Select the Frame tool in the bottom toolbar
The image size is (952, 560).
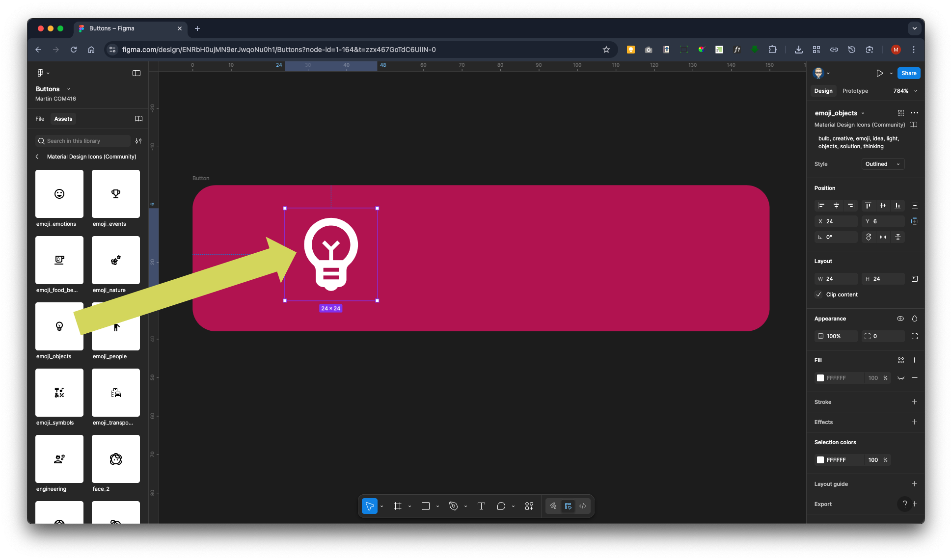click(397, 506)
